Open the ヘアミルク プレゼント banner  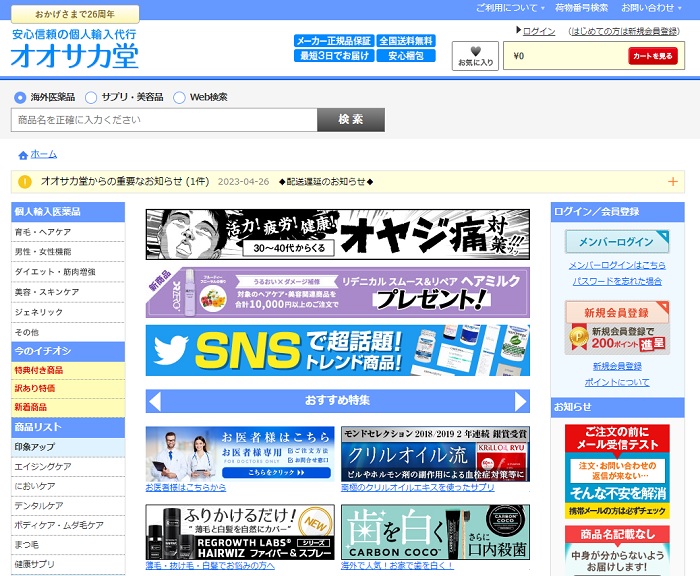338,292
